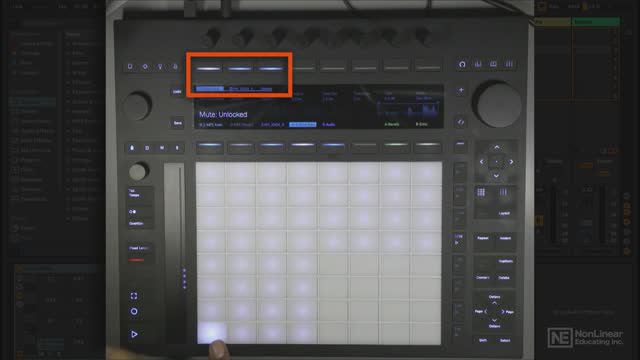The width and height of the screenshot is (640, 360).
Task: Switch to Mix view button
Action: click(478, 64)
